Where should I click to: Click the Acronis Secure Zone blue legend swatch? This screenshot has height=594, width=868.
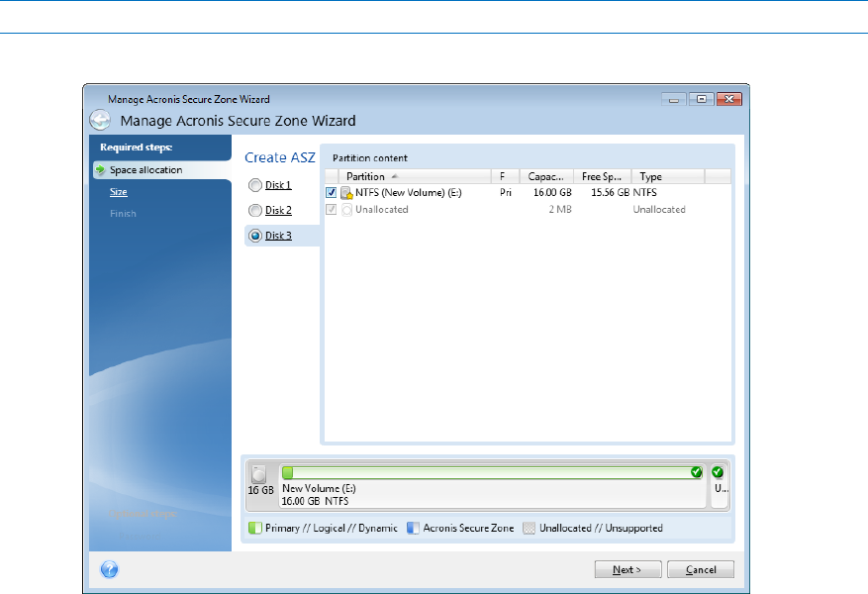click(413, 528)
